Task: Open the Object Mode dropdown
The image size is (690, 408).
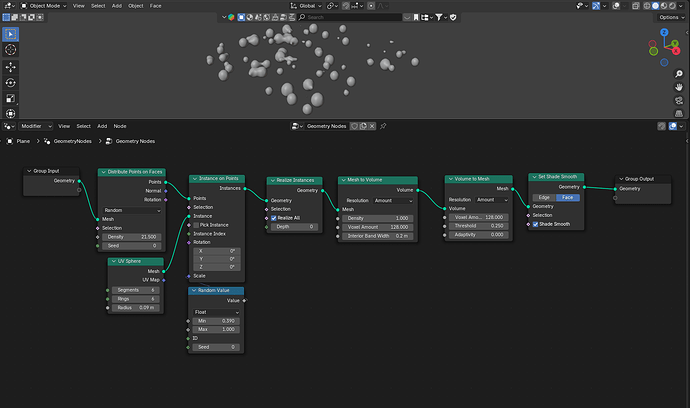Action: 43,6
